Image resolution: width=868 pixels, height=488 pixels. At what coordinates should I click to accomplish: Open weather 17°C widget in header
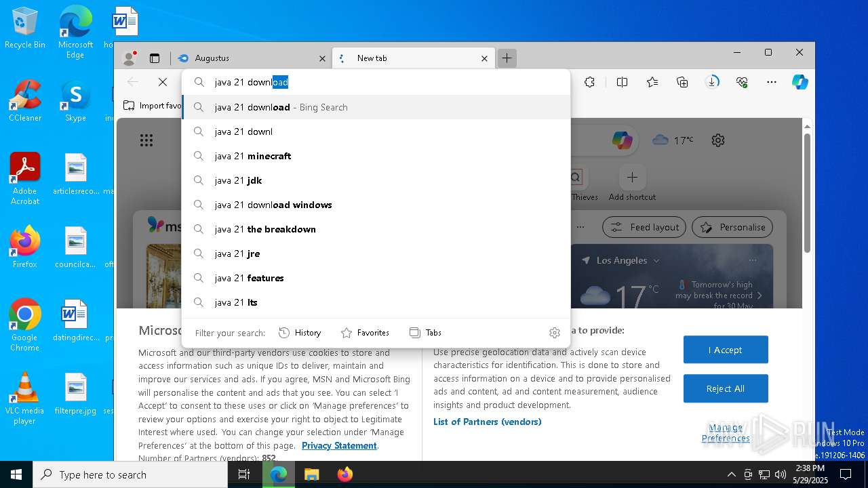(673, 140)
